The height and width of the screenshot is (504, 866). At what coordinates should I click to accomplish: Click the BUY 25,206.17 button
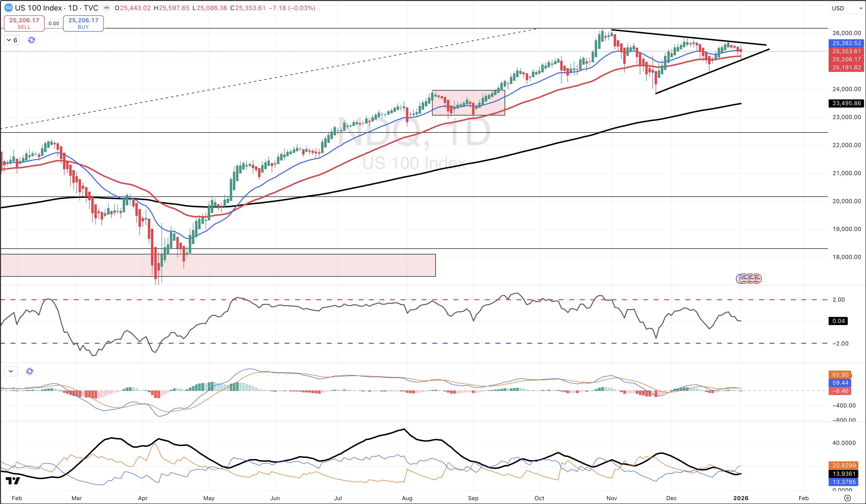(x=83, y=23)
